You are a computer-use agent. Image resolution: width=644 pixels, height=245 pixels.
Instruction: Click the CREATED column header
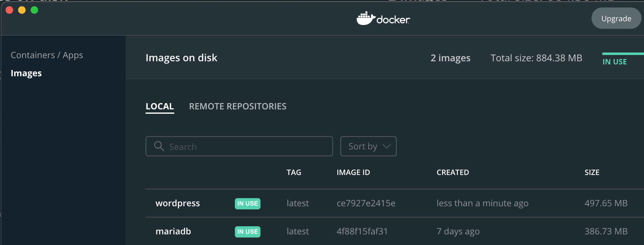point(453,172)
